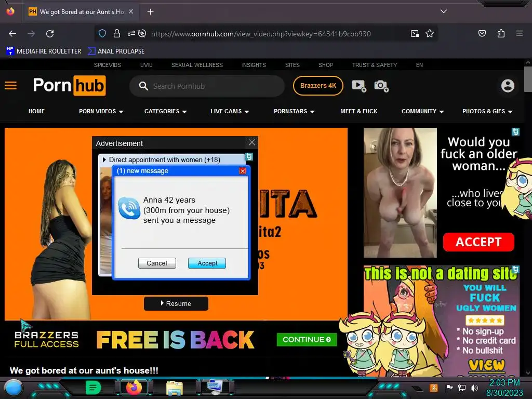Expand the COMMUNITY dropdown
532x399 pixels.
[x=422, y=111]
